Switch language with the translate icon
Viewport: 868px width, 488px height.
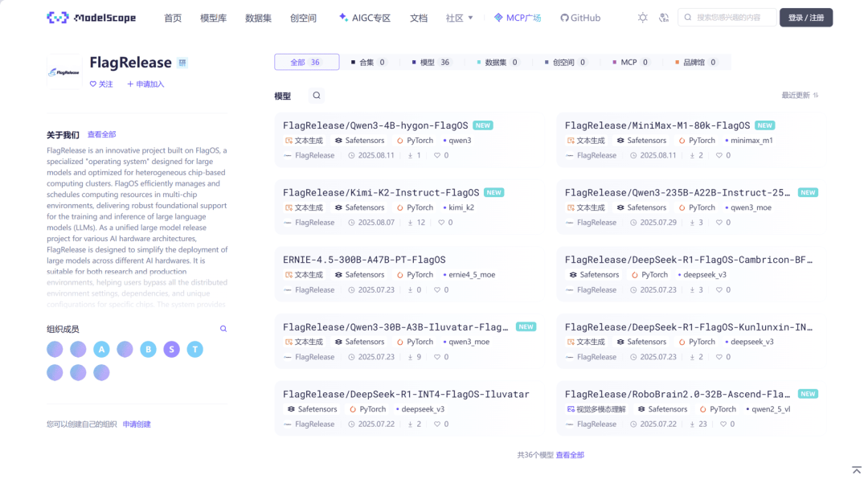[x=664, y=18]
